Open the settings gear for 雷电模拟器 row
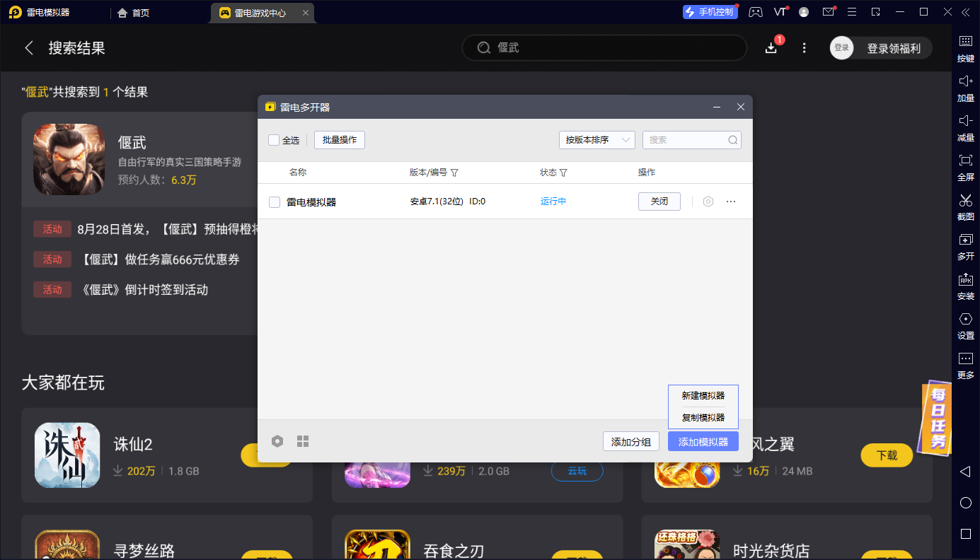The height and width of the screenshot is (560, 980). tap(708, 202)
